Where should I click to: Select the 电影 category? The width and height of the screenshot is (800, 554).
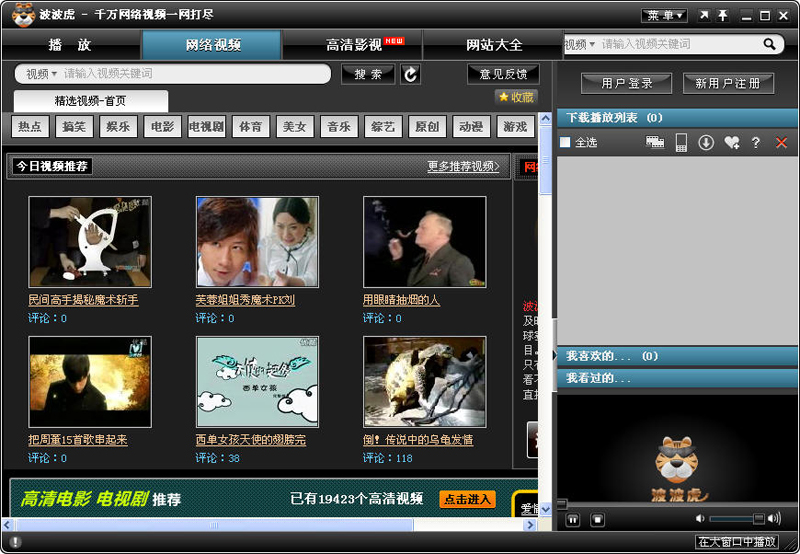[x=163, y=127]
